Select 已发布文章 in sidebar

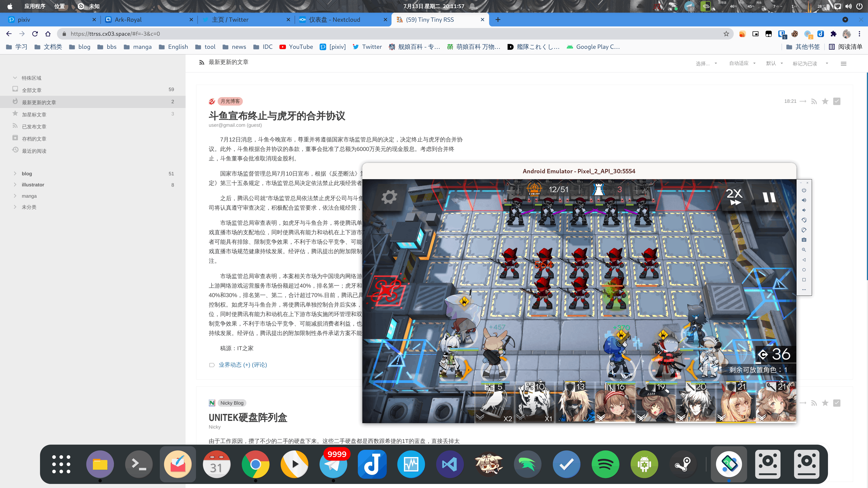point(93,126)
